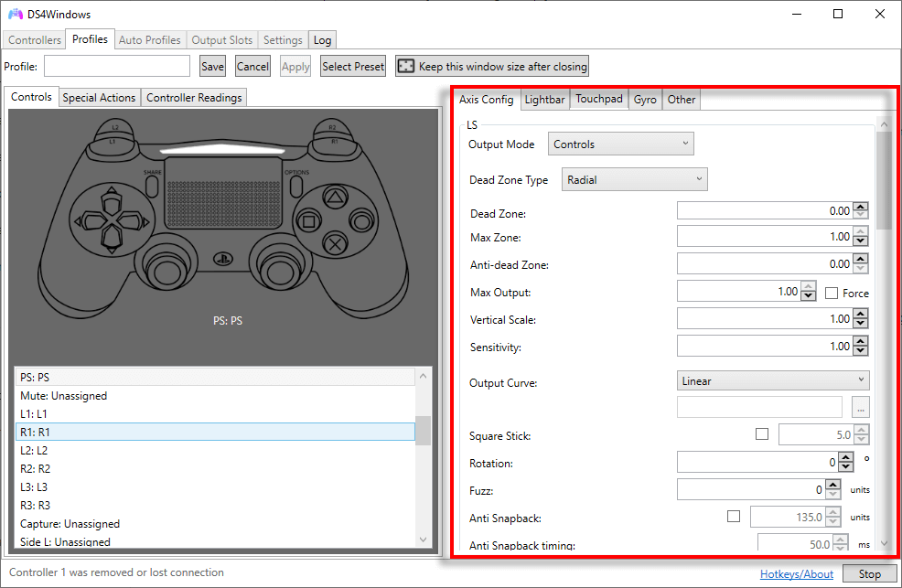Open the Hotkeys/About link
Screen dimensions: 902x588
[796, 573]
